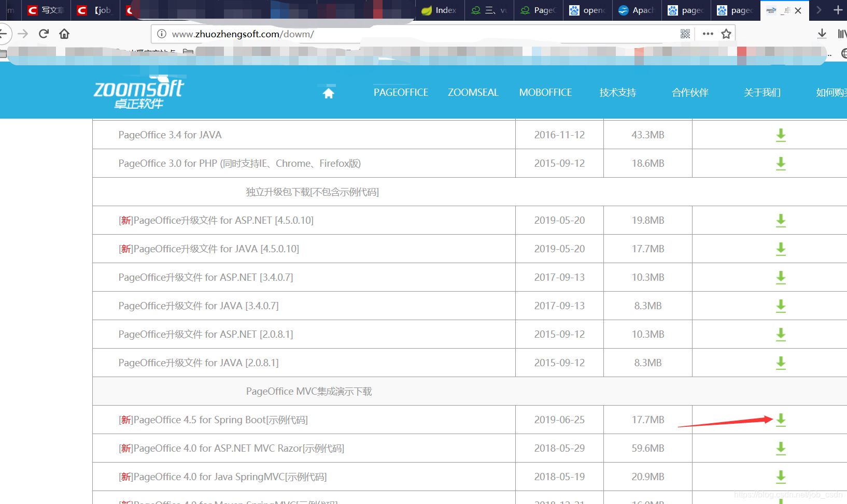The image size is (847, 504).
Task: Click the zoomsoft logo
Action: tap(138, 92)
